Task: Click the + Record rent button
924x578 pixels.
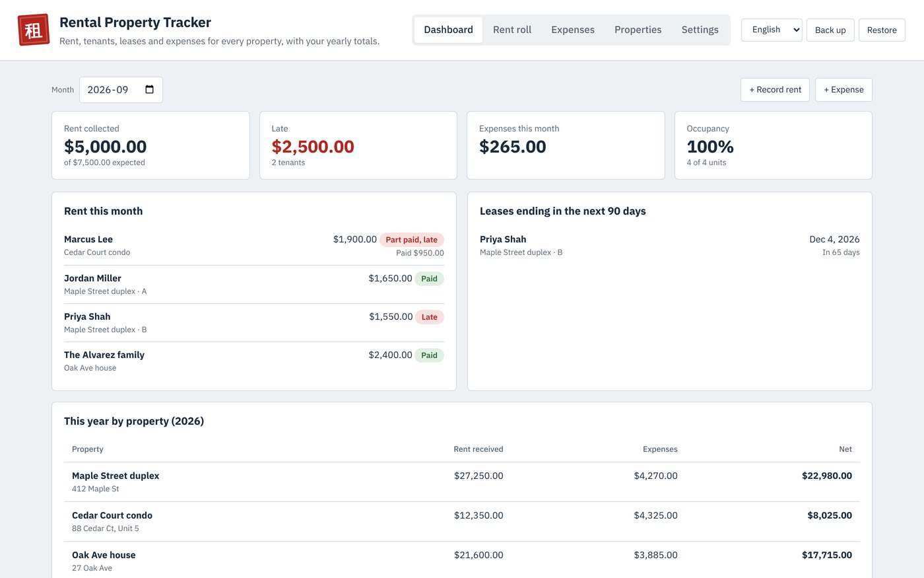Action: [x=775, y=90]
